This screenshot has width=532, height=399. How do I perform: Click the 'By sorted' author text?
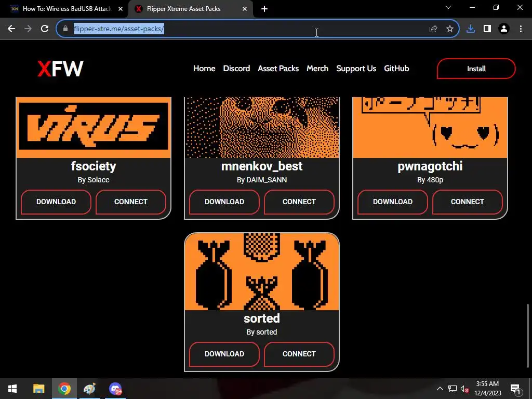(x=262, y=332)
